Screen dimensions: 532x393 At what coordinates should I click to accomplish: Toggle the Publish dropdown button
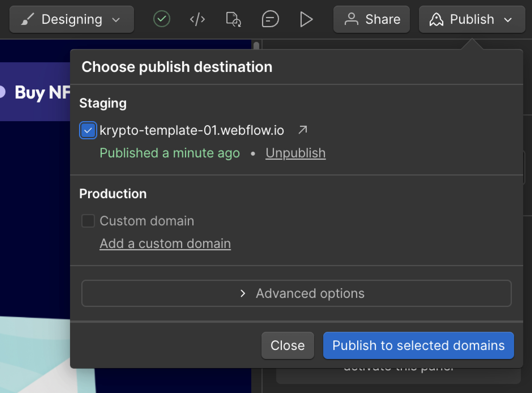[x=472, y=19]
